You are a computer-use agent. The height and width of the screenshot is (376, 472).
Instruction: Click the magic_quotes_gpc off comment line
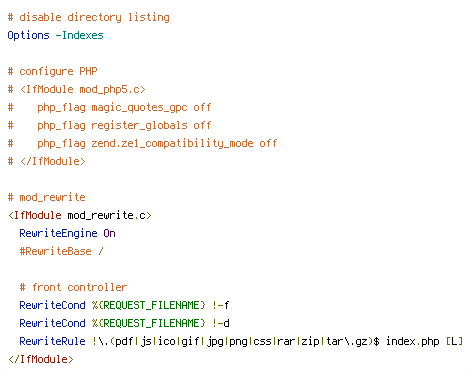109,107
